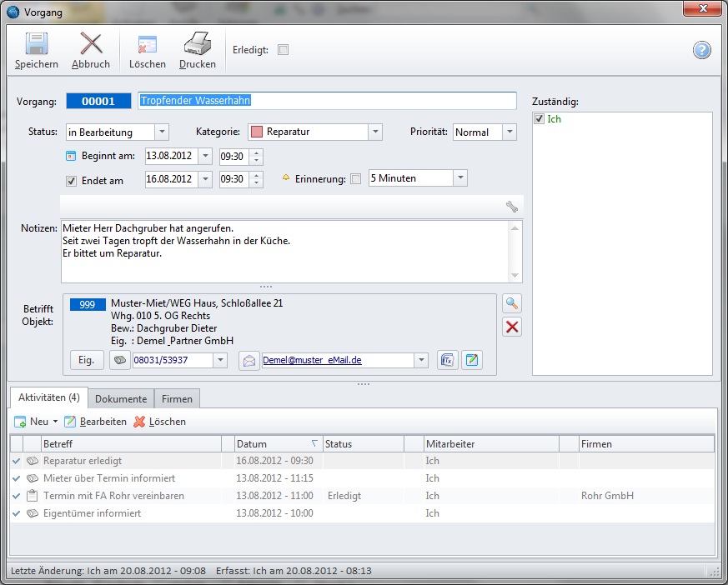The height and width of the screenshot is (585, 728).
Task: Click checkmark of Eigentümer informiert row
Action: pyautogui.click(x=16, y=513)
